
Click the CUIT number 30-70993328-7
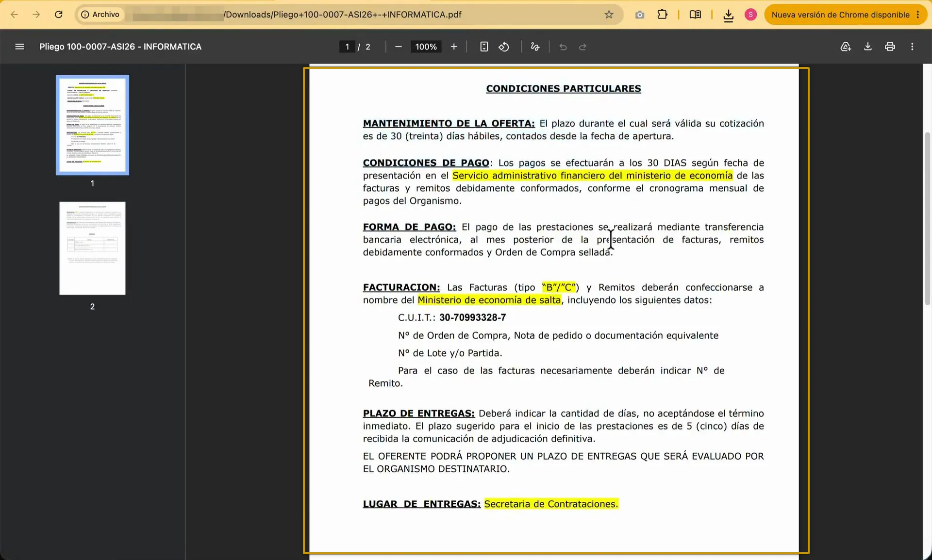(x=472, y=317)
